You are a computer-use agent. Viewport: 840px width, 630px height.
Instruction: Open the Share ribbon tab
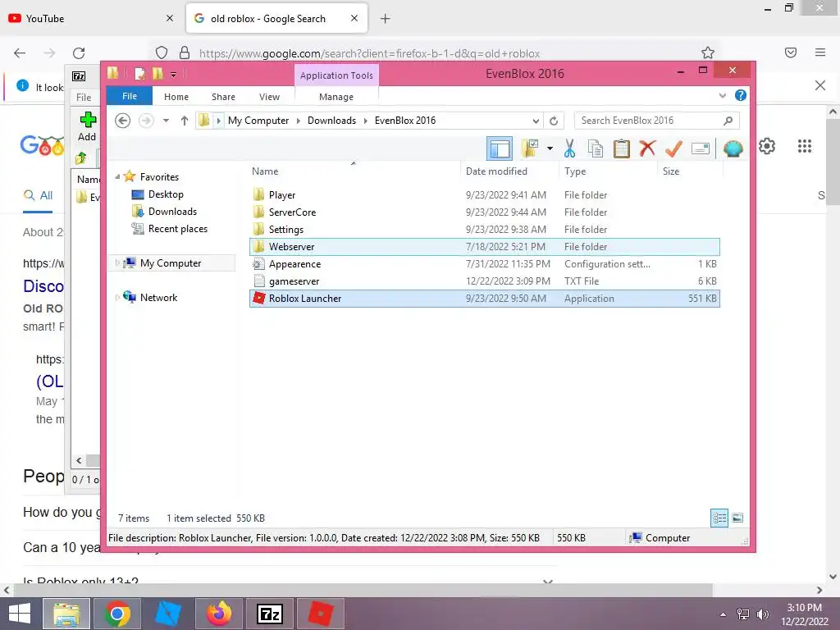[x=223, y=97]
